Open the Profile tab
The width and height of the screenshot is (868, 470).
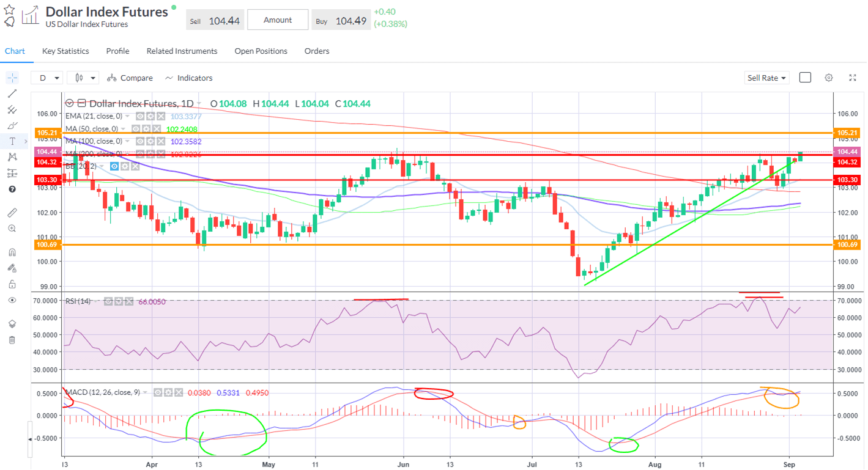pos(117,51)
